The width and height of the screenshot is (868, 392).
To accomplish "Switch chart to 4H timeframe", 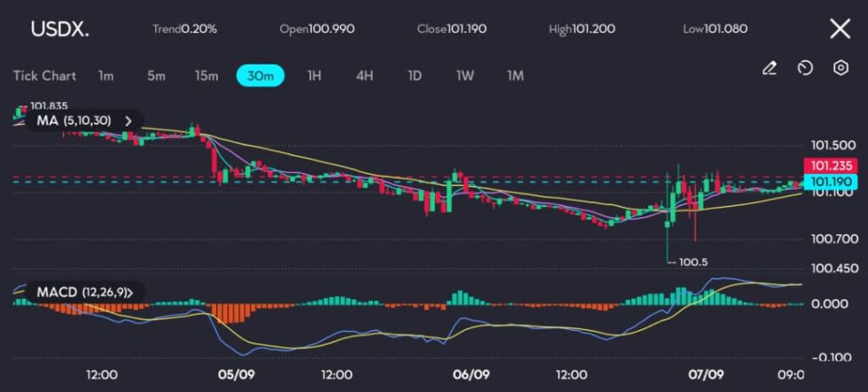I will (364, 76).
